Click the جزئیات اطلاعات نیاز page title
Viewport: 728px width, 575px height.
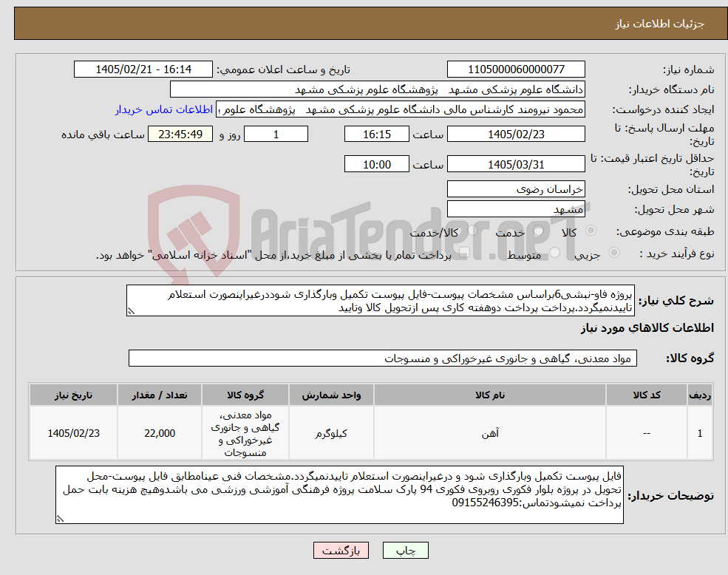tap(659, 24)
